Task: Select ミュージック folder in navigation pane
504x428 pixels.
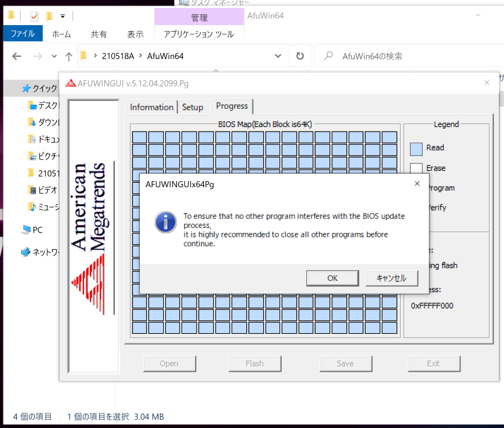Action: [43, 207]
